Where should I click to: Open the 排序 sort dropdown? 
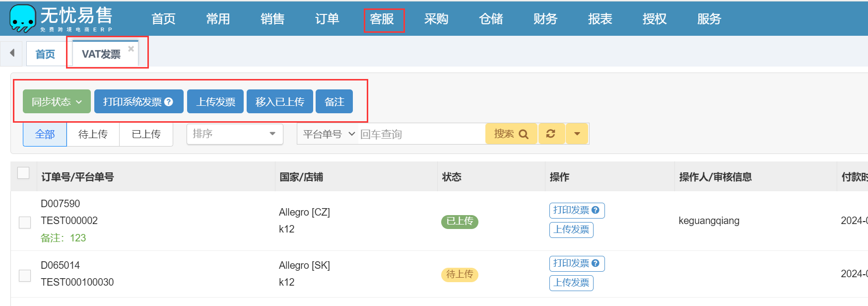(x=234, y=134)
